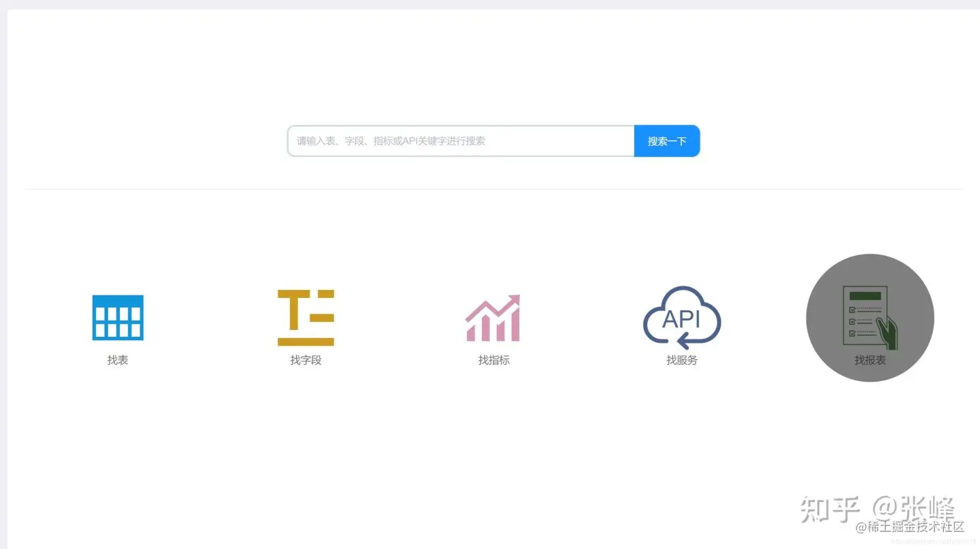Click the blue table grid icon

point(118,318)
